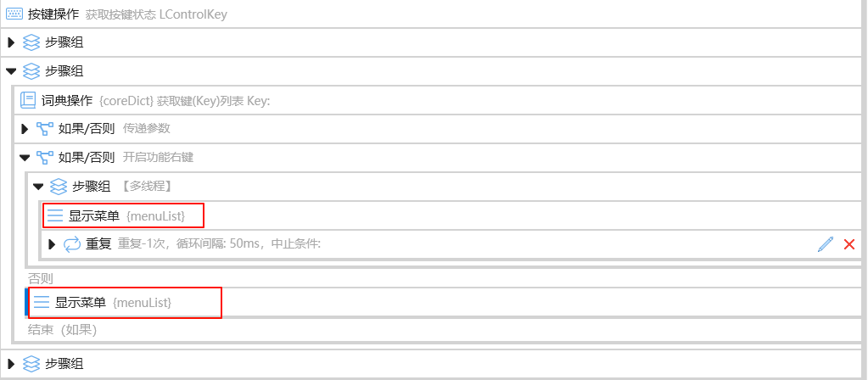Screen dimensions: 868x380
Task: Expand the 重复 loop step
Action: click(52, 244)
